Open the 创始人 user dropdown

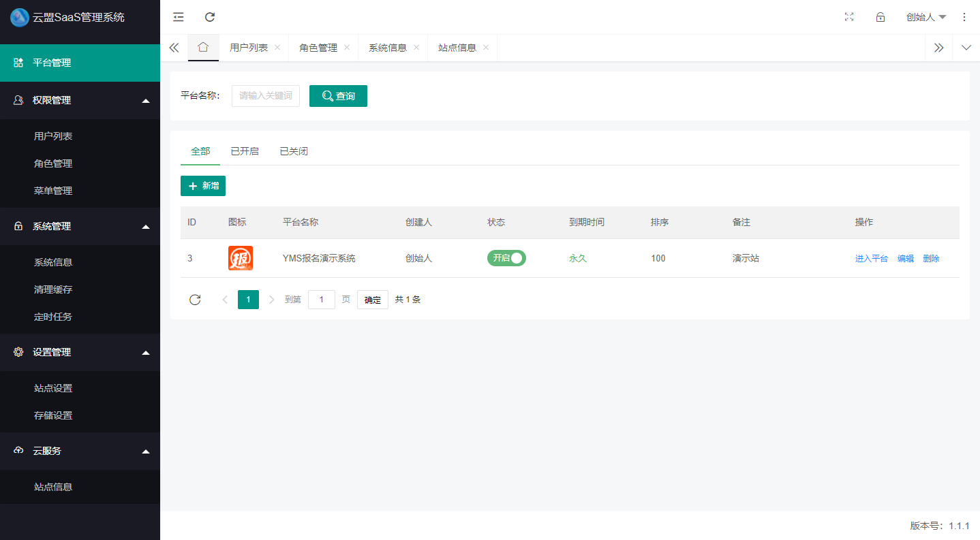point(925,17)
